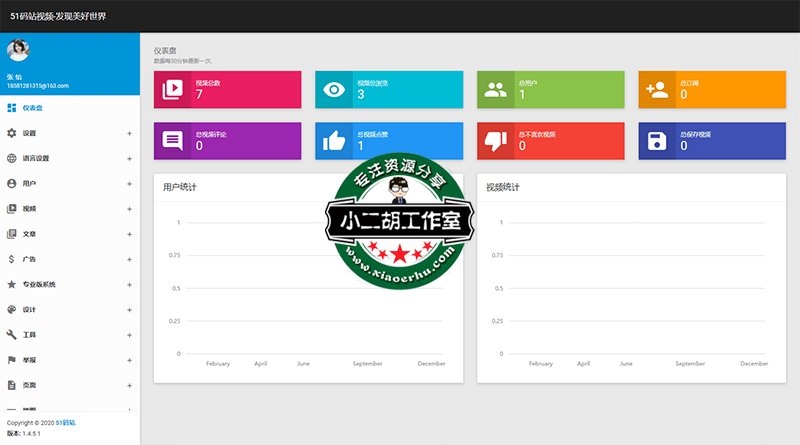Viewport: 800px width, 445px height.
Task: Open the 仪表盘 dashboard menu item
Action: point(32,107)
